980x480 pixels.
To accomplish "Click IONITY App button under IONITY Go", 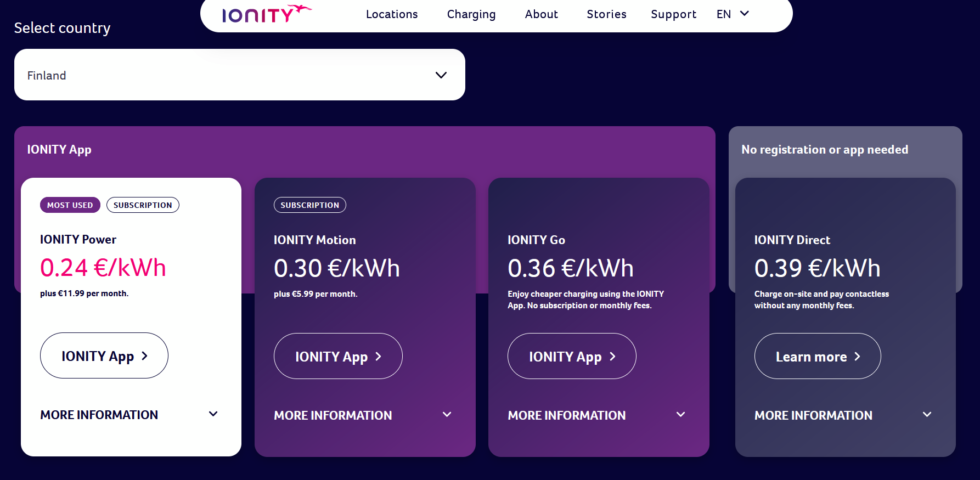I will tap(572, 357).
